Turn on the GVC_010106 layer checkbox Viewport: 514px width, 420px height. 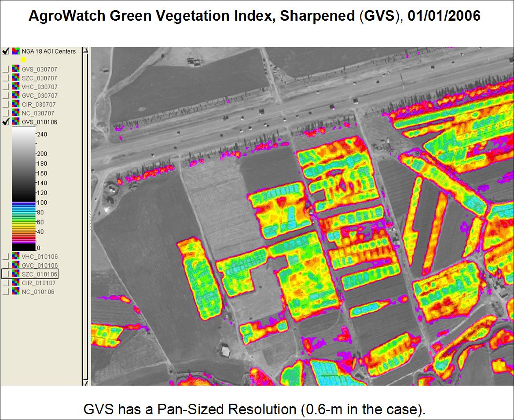coord(6,265)
